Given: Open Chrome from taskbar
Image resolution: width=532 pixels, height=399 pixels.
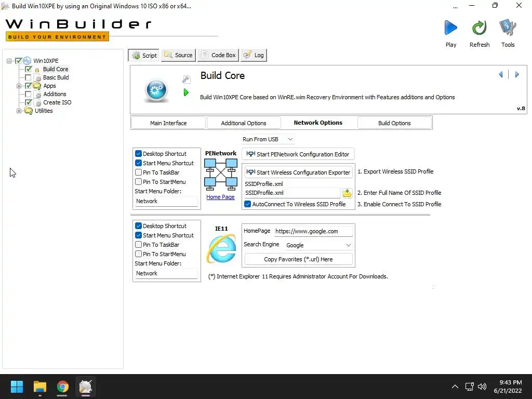Looking at the screenshot, I should coord(62,387).
